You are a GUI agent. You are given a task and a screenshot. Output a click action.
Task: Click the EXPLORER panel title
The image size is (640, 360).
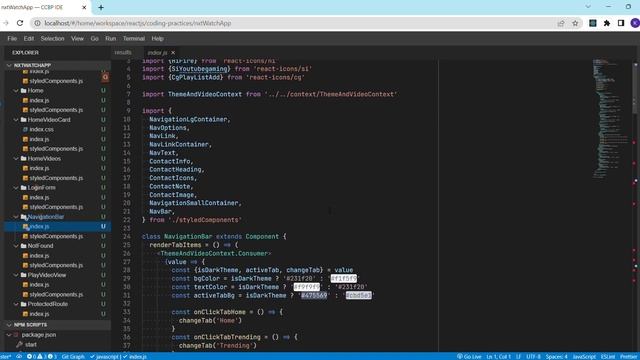coord(25,53)
